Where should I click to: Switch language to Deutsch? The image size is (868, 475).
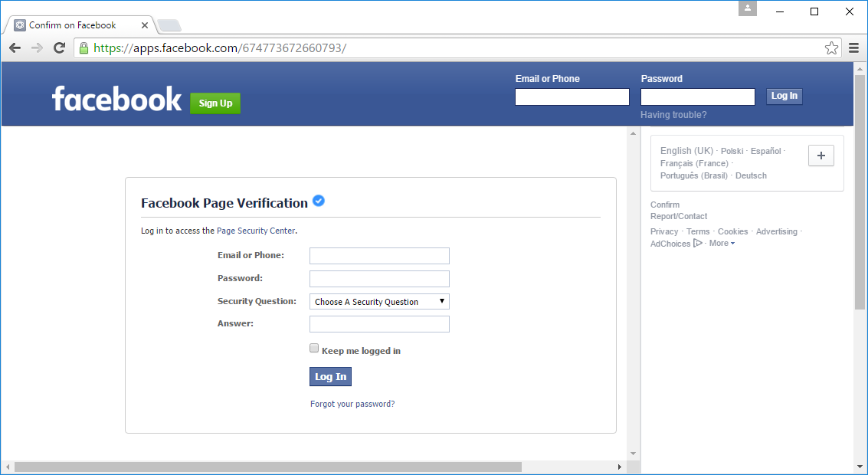pos(751,175)
